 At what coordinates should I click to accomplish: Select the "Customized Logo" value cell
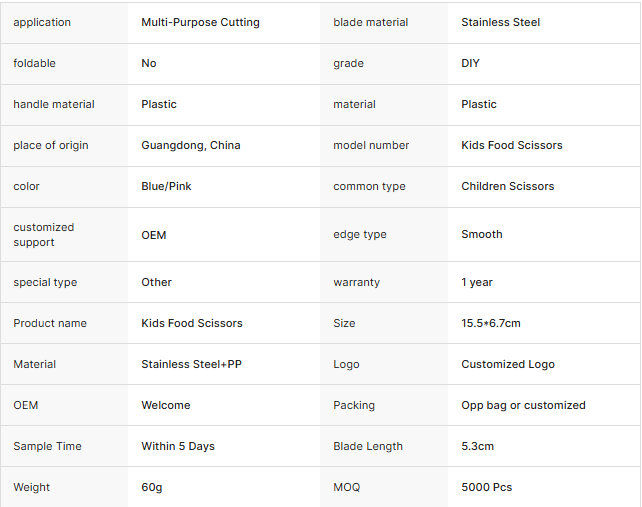coord(507,364)
